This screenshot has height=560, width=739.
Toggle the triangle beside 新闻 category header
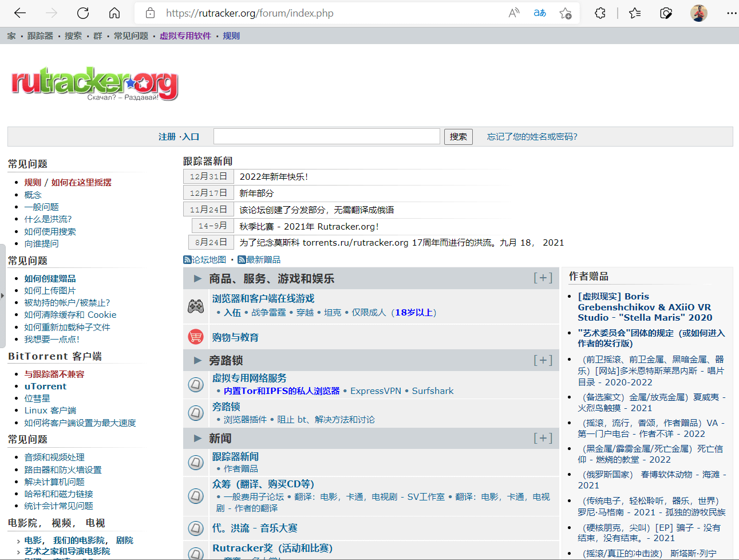pyautogui.click(x=197, y=438)
